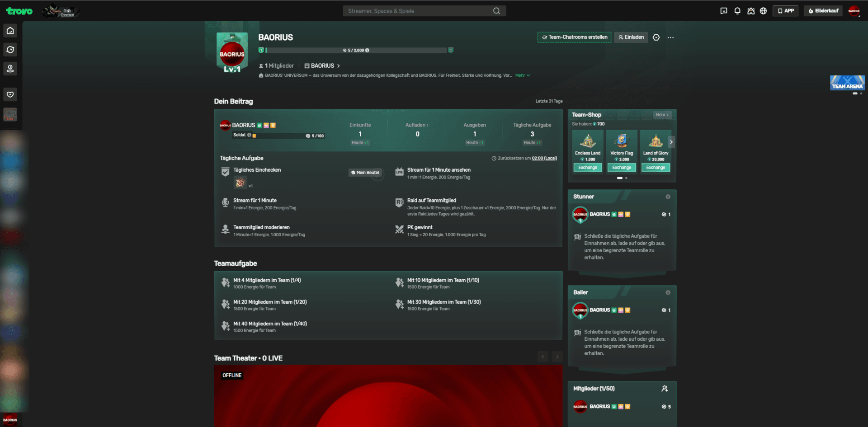Click the Stunner info icon

click(668, 197)
